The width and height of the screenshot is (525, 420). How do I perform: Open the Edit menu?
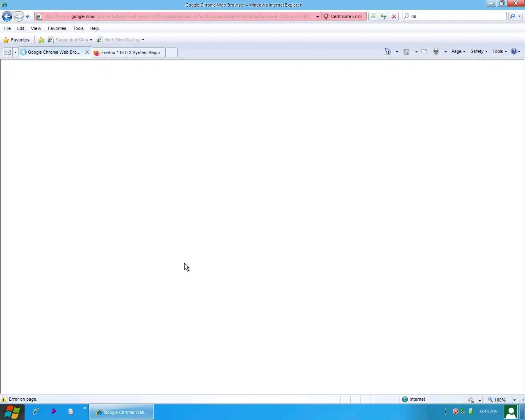pos(21,28)
